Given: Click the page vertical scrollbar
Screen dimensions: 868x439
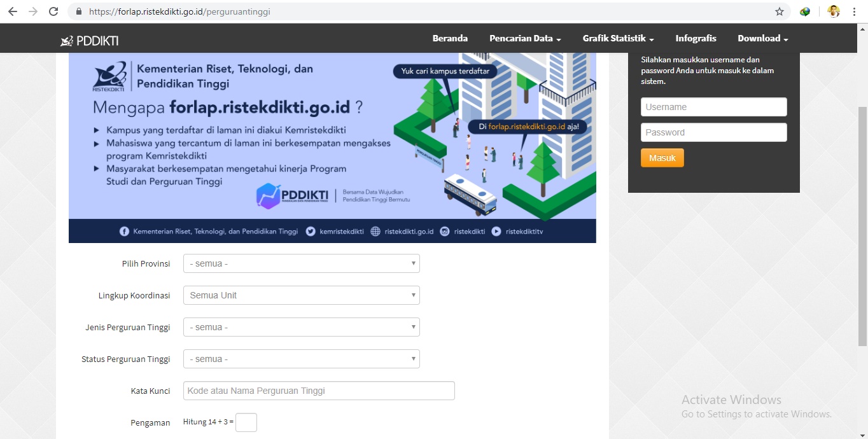Looking at the screenshot, I should click(x=862, y=226).
